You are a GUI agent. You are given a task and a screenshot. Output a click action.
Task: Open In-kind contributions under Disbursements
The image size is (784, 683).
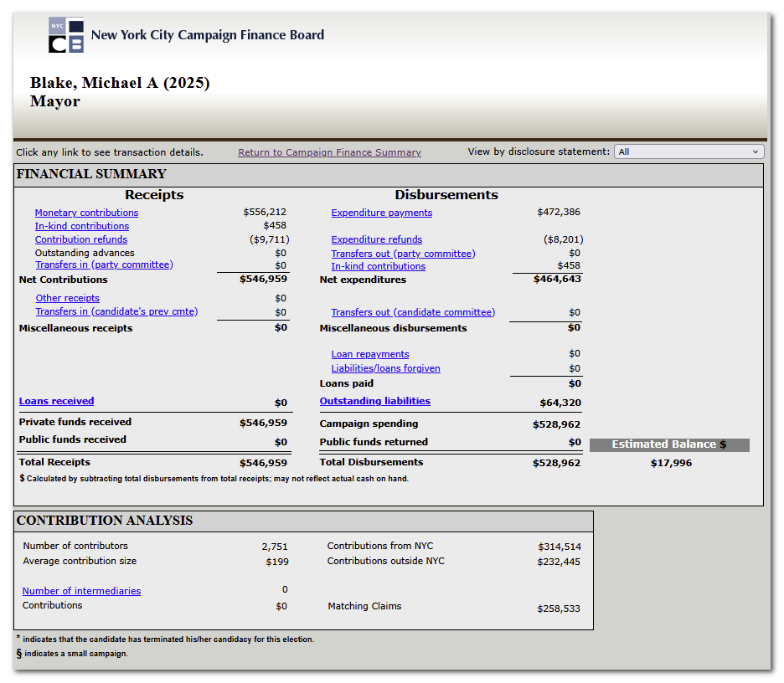coord(379,266)
